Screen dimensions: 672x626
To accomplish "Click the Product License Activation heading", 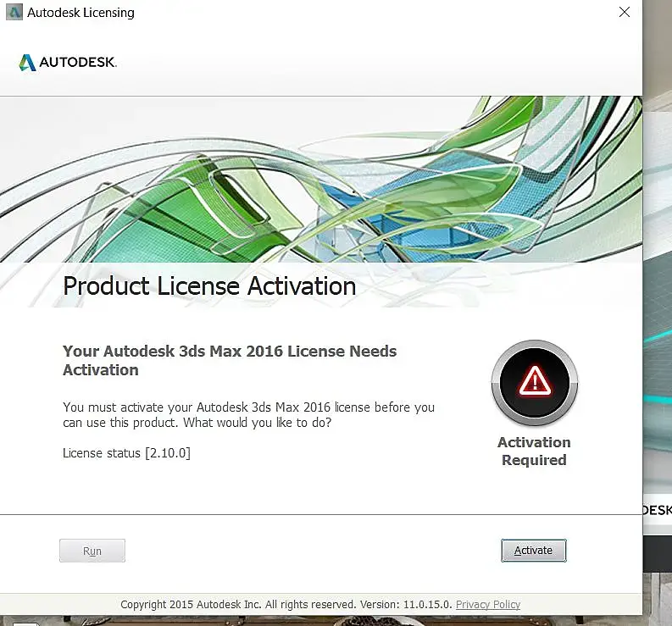I will point(209,285).
